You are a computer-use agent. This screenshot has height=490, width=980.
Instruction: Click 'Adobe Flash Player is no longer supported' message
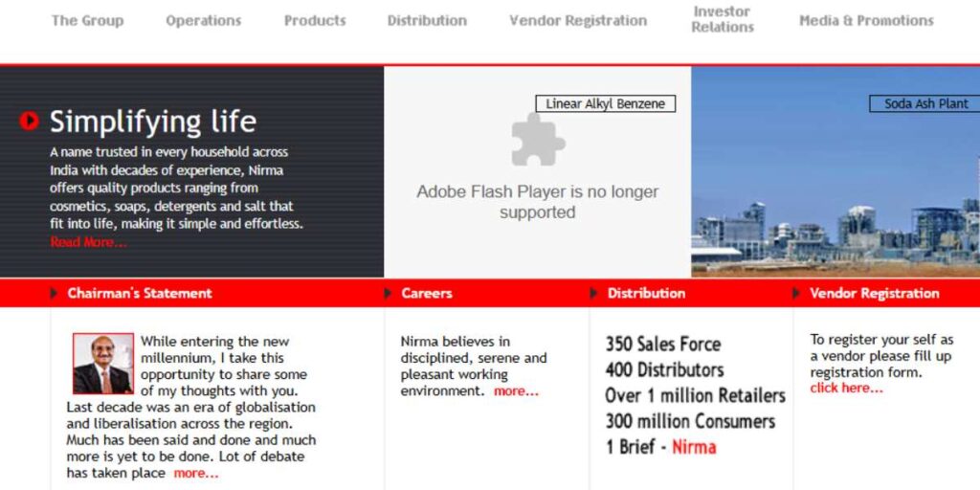(x=538, y=202)
